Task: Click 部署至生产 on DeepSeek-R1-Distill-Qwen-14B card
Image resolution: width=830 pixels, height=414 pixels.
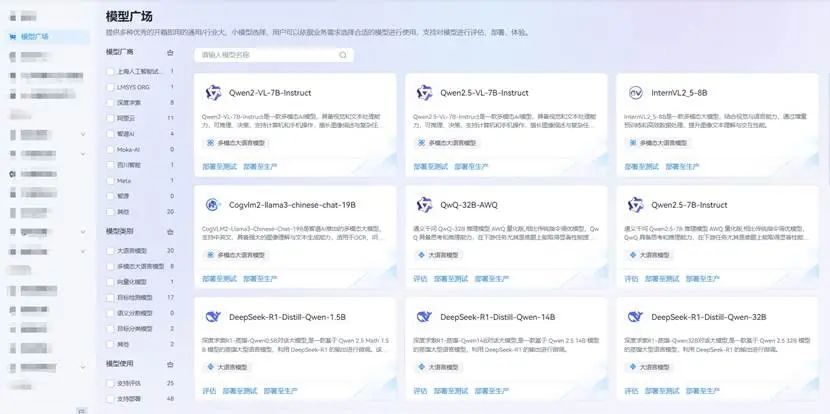Action: coord(492,391)
